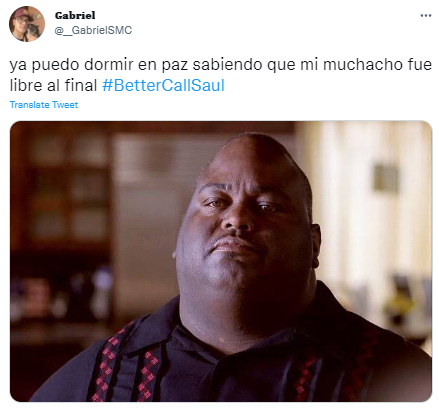Image resolution: width=439 pixels, height=412 pixels.
Task: Open the display name Gabriel
Action: click(x=75, y=15)
